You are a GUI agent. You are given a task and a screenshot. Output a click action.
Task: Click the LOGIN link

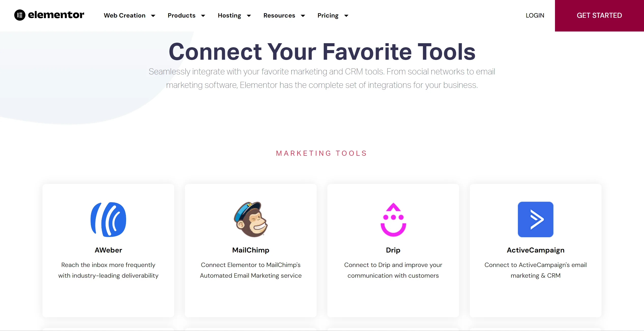[535, 15]
